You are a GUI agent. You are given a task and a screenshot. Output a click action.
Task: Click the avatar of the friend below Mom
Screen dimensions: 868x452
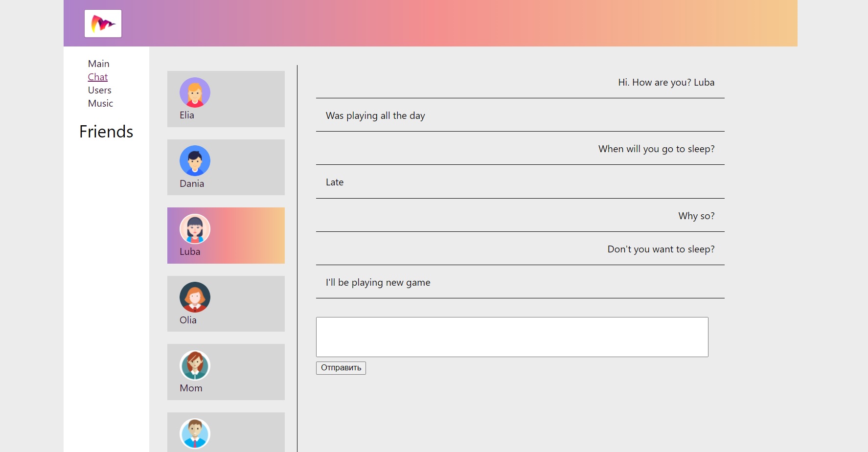pos(195,433)
